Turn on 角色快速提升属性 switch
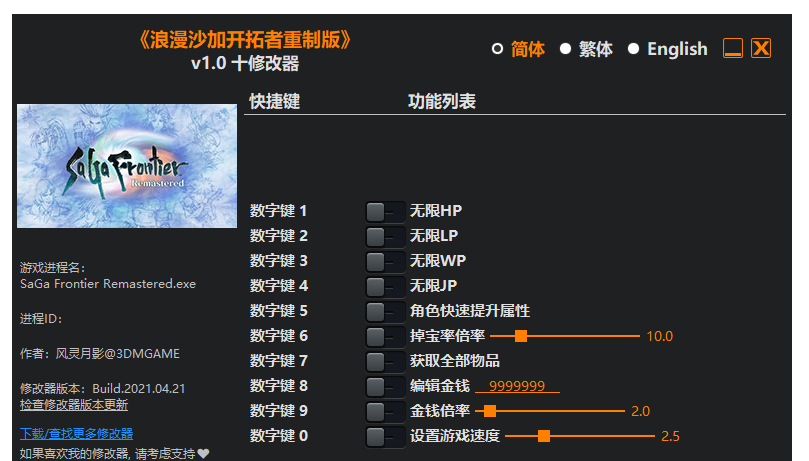The image size is (809, 461). pyautogui.click(x=385, y=311)
